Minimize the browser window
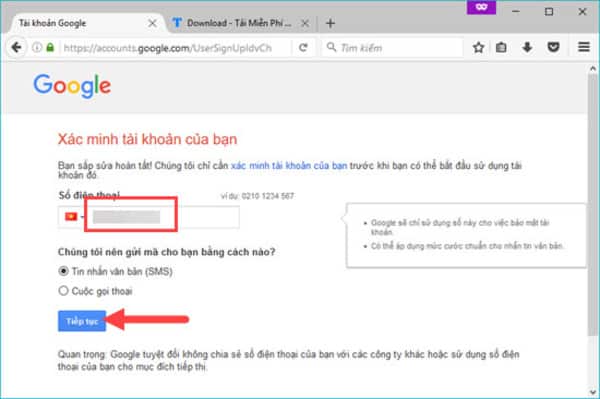Viewport: 600px width, 399px height. [516, 11]
